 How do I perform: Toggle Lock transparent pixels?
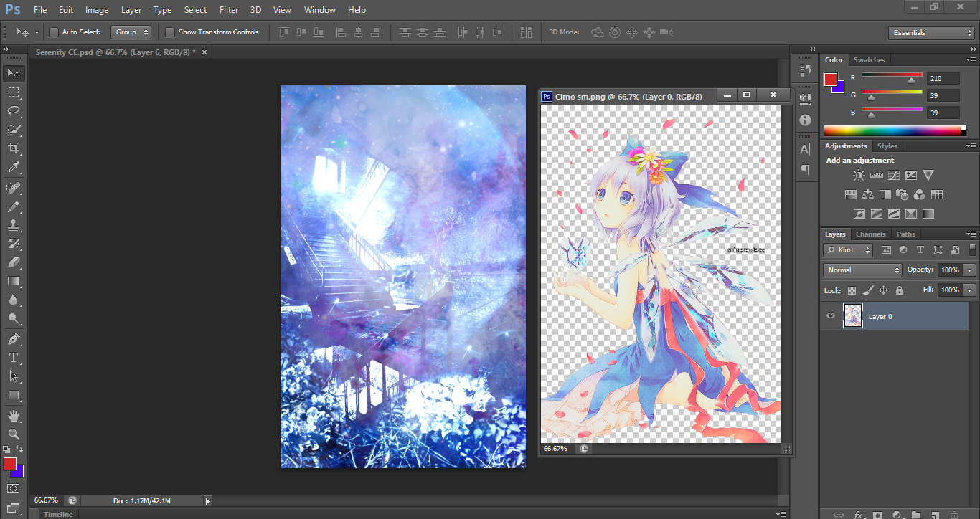pyautogui.click(x=852, y=290)
